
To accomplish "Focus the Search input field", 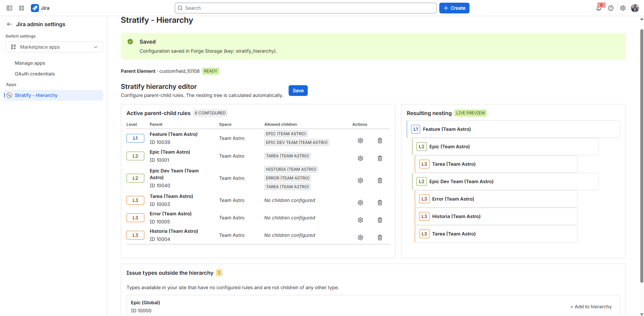I will [x=305, y=8].
